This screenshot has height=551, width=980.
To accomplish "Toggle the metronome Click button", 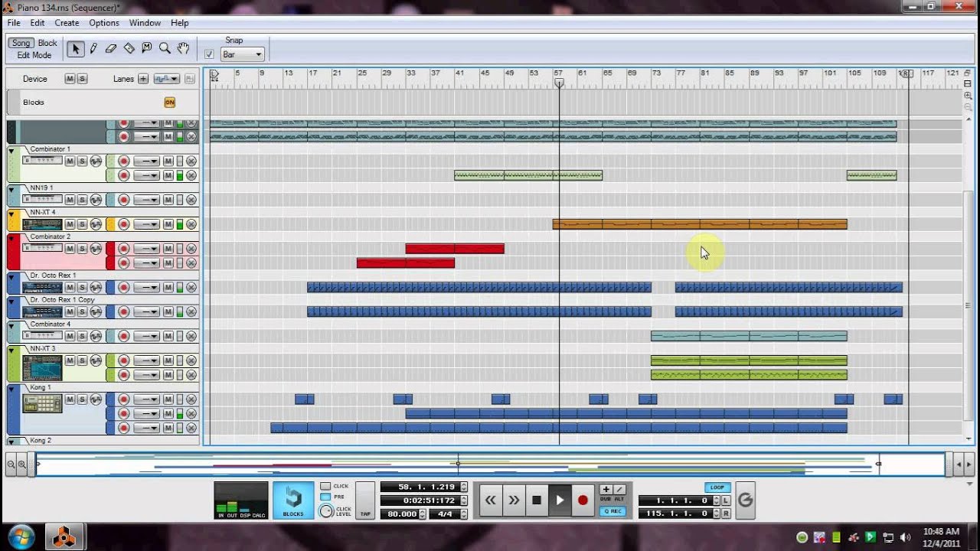I will 325,486.
